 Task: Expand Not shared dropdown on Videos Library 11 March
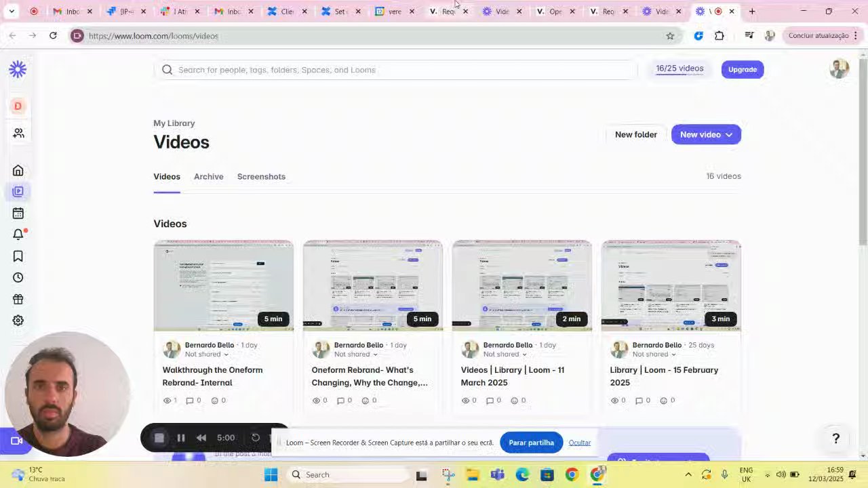pos(524,354)
